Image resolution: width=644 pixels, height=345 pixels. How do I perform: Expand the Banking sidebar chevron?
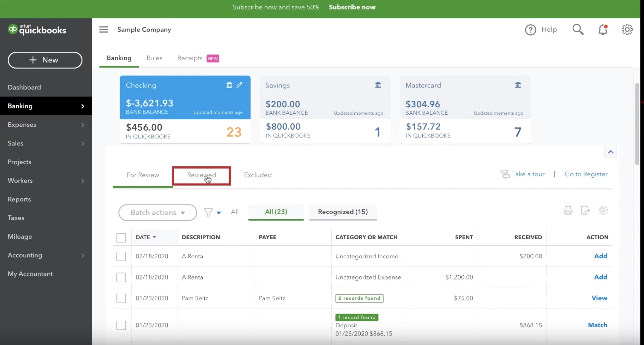83,106
